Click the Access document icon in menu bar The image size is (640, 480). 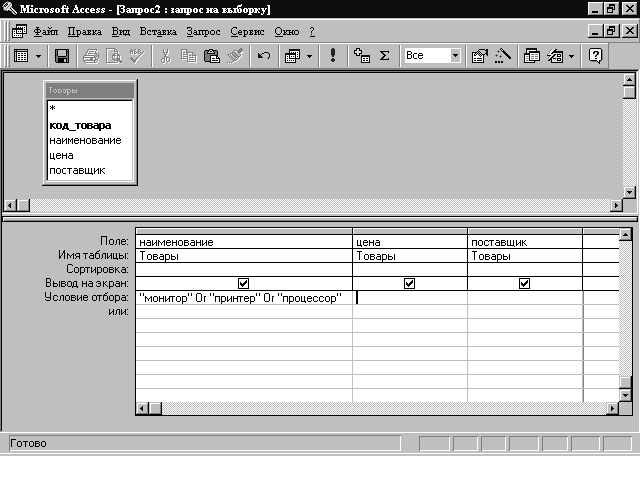(x=19, y=31)
